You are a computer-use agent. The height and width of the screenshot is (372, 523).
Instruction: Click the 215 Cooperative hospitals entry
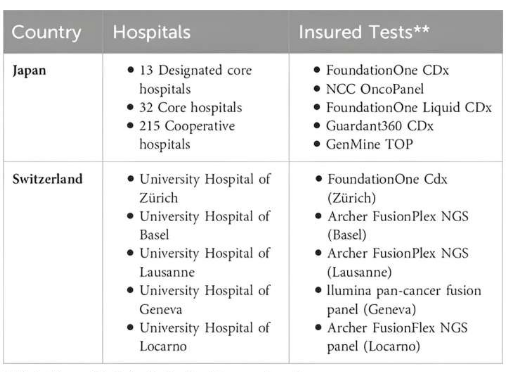[187, 135]
